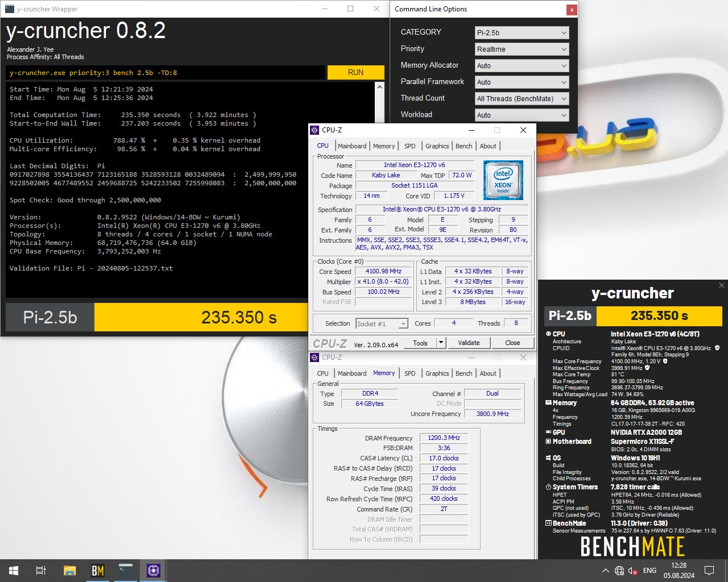
Task: Click the Intel Xeon inside logo
Action: point(503,180)
